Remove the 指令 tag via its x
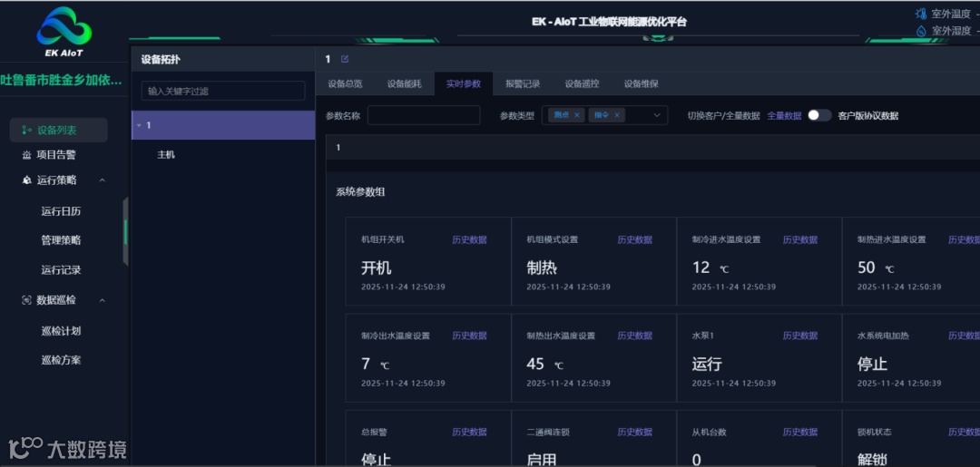The width and height of the screenshot is (980, 467). [617, 115]
